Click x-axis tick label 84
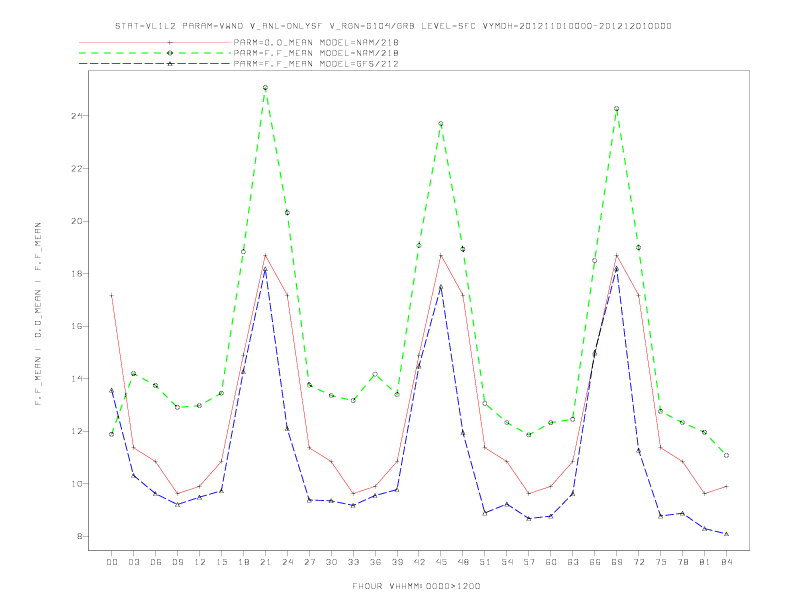This screenshot has height=612, width=792. 726,562
